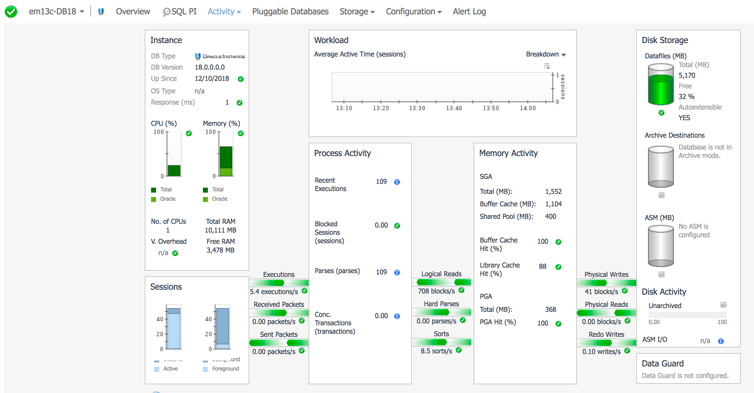Image resolution: width=754 pixels, height=393 pixels.
Task: Open the Breakdown dropdown in Workload
Action: pyautogui.click(x=546, y=54)
